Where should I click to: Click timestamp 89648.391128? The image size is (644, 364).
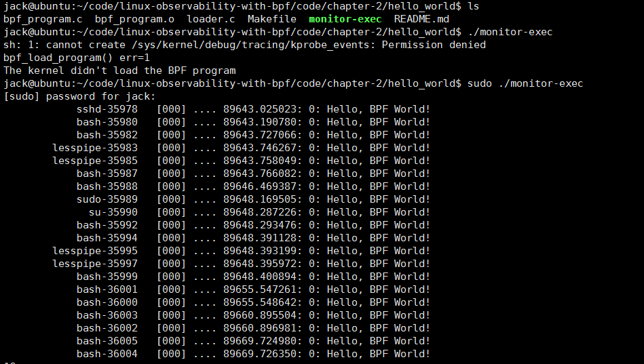pyautogui.click(x=260, y=238)
